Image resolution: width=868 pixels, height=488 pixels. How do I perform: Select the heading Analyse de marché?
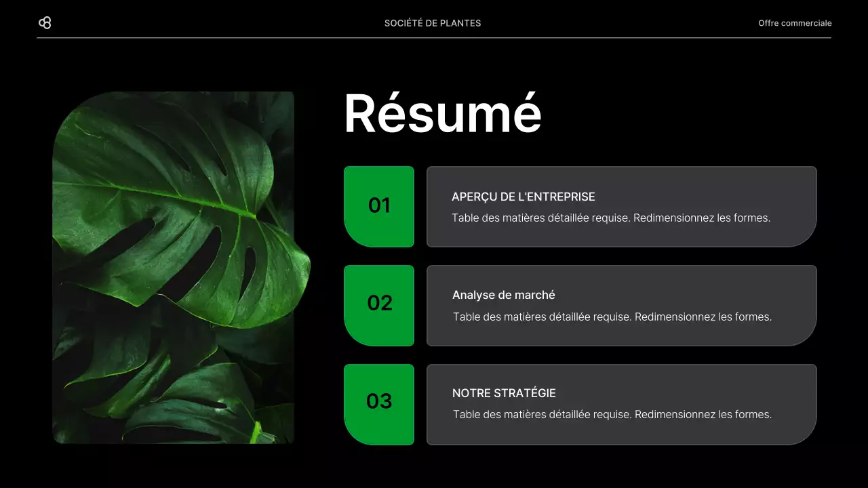point(503,295)
